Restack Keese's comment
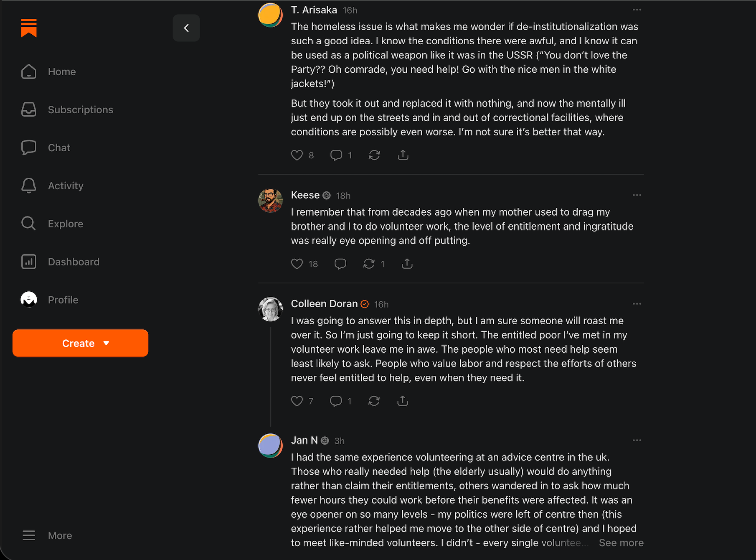The image size is (756, 560). tap(369, 264)
